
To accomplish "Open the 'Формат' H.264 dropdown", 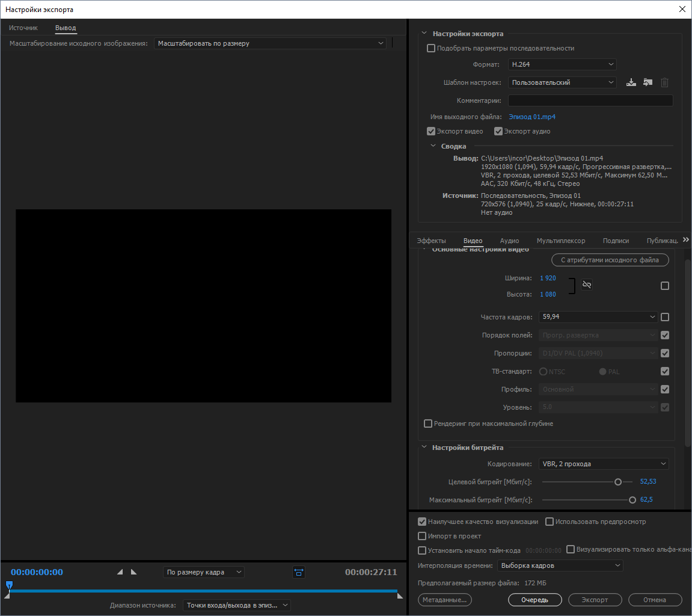I will tap(562, 64).
